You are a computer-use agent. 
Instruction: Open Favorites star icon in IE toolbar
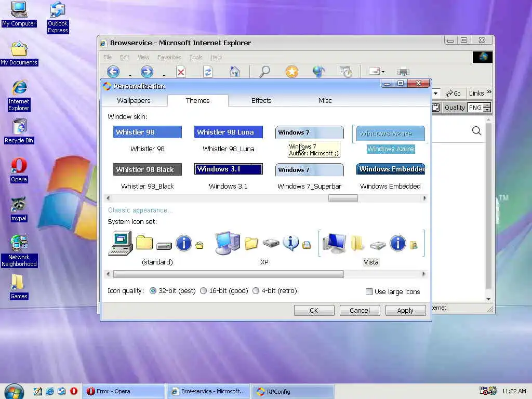(292, 72)
